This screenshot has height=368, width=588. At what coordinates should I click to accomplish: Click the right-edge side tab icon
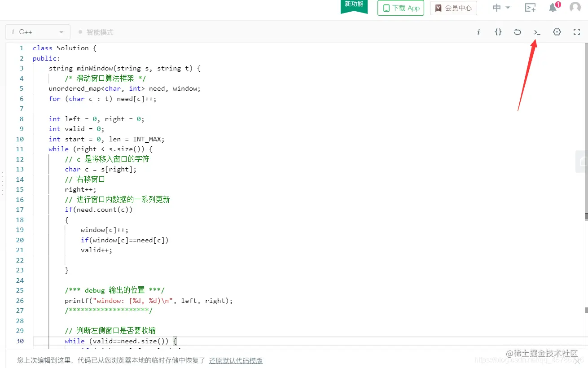[x=582, y=162]
